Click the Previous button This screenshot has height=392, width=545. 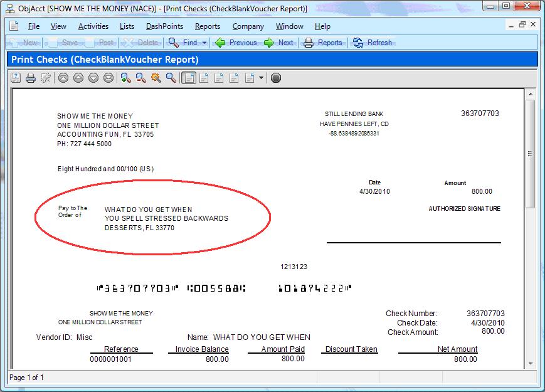click(236, 43)
